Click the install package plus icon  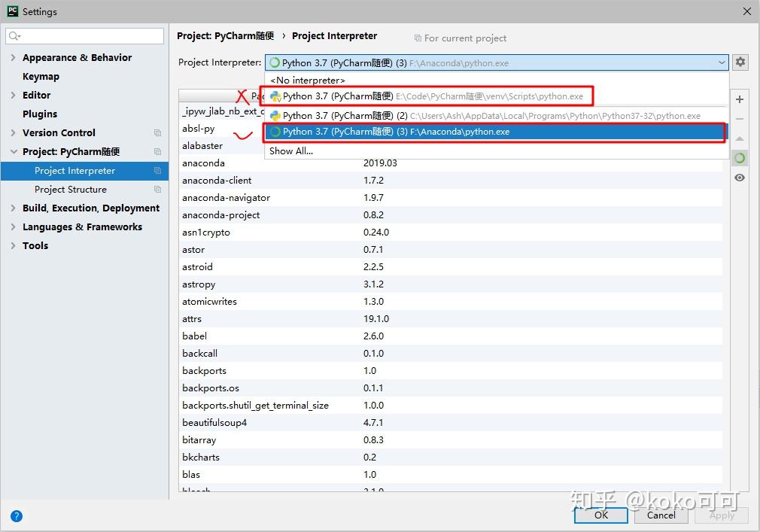click(x=740, y=99)
